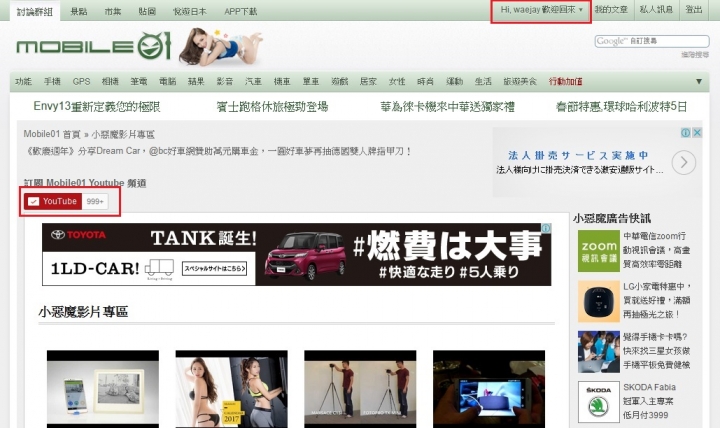Open the 中華電信zoom行動視訊會議 ad text
This screenshot has height=428, width=720.
point(657,250)
